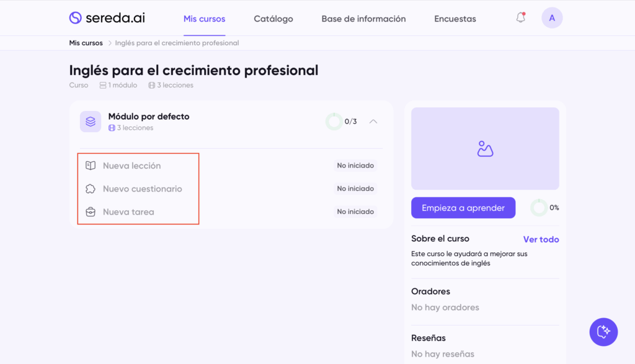Click Mis cursos in the breadcrumb

click(86, 43)
